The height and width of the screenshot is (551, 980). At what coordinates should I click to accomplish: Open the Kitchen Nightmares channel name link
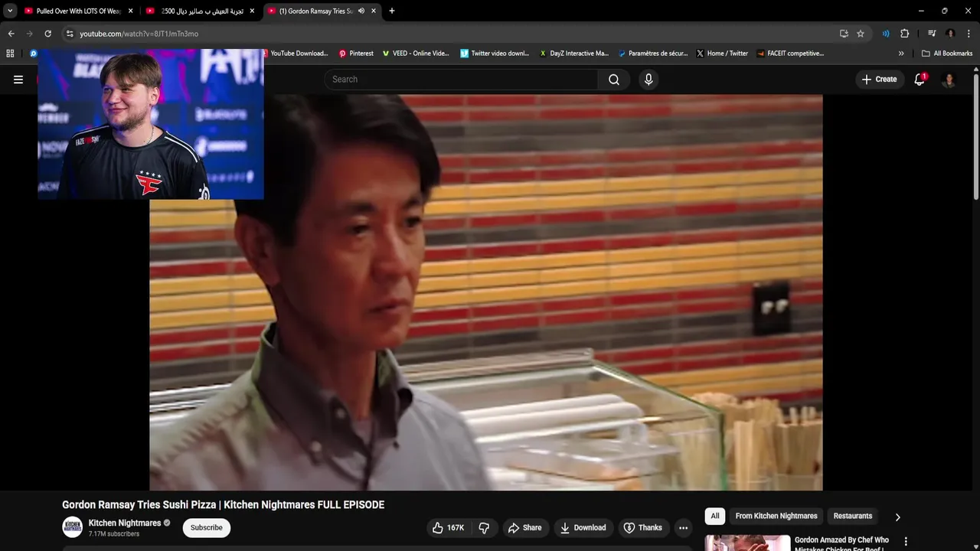point(125,523)
